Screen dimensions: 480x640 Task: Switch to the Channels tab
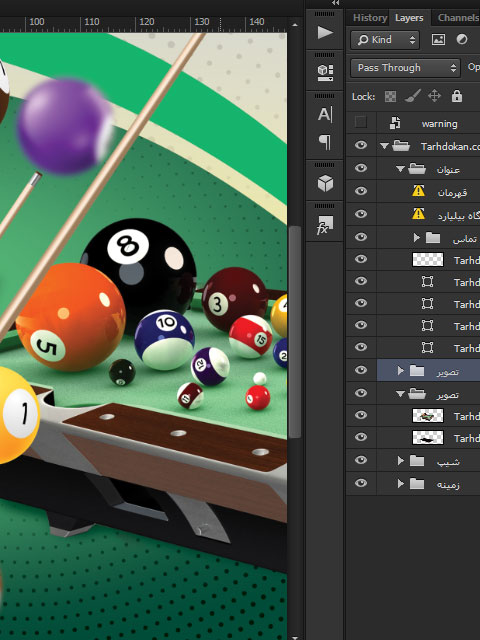(457, 18)
